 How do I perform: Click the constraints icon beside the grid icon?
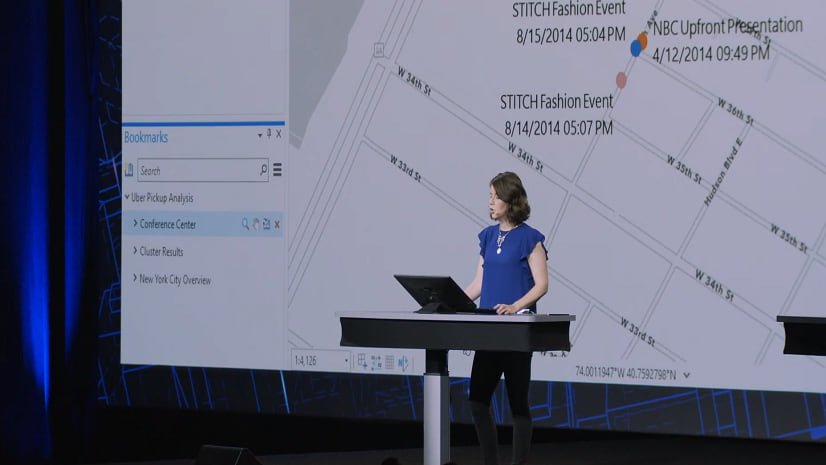coord(376,362)
